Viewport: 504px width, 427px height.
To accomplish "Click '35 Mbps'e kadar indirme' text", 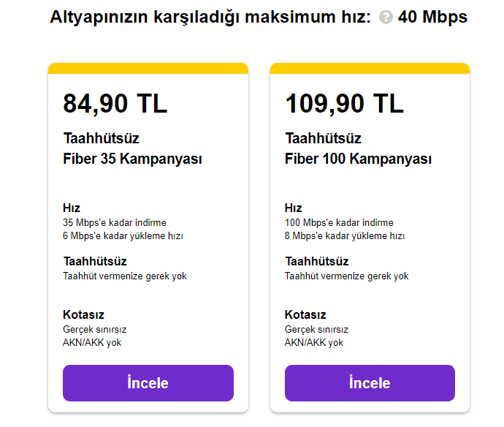I will click(x=114, y=222).
